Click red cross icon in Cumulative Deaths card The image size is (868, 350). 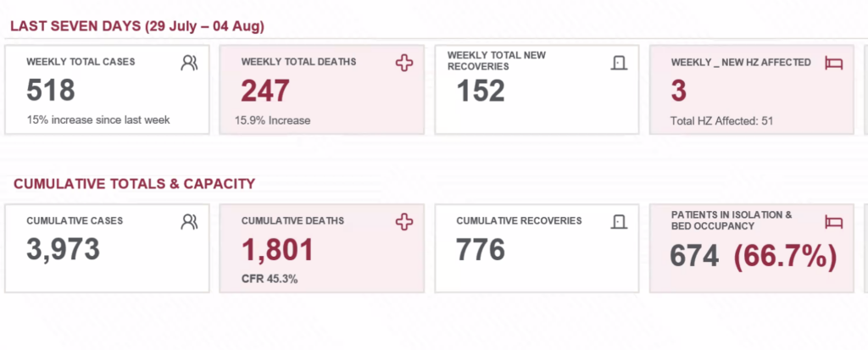[404, 222]
